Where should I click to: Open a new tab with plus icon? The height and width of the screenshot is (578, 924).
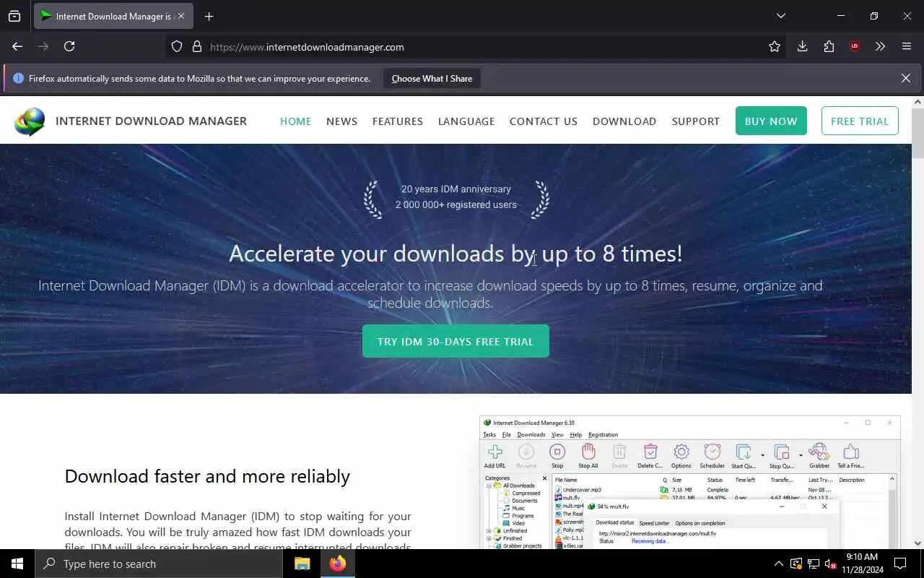(x=209, y=16)
